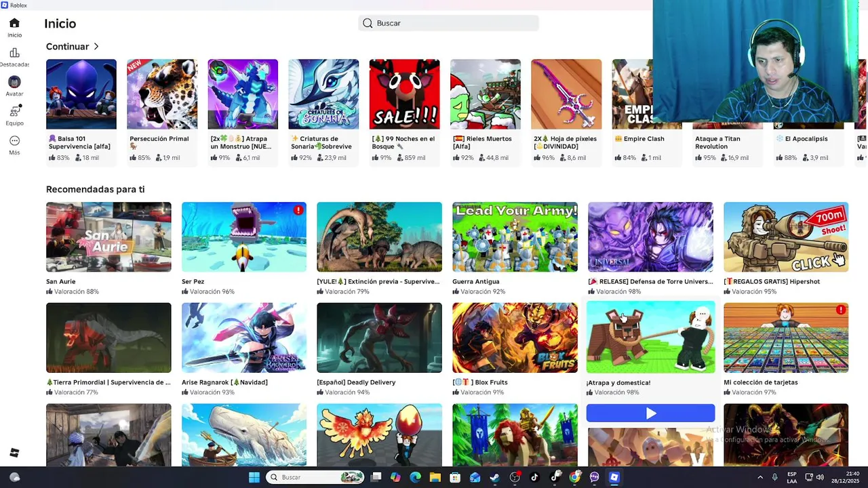Open the lion rider knight game thumbnail
Image resolution: width=868 pixels, height=488 pixels.
tap(515, 435)
